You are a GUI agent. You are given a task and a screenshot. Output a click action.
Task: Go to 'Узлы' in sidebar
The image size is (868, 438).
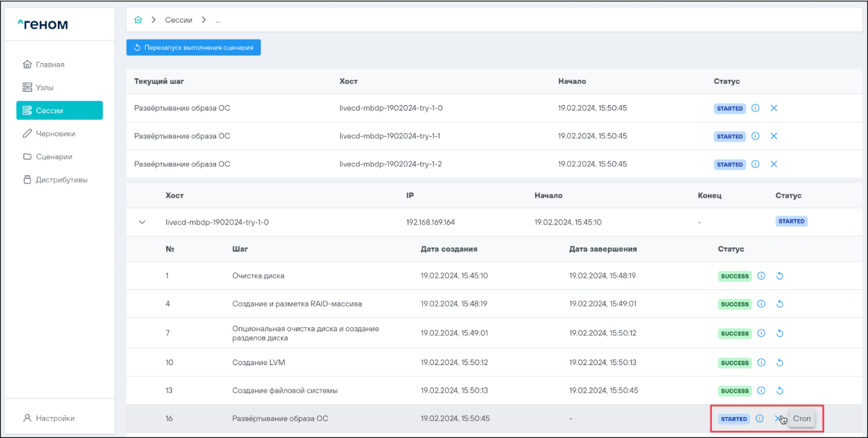45,87
